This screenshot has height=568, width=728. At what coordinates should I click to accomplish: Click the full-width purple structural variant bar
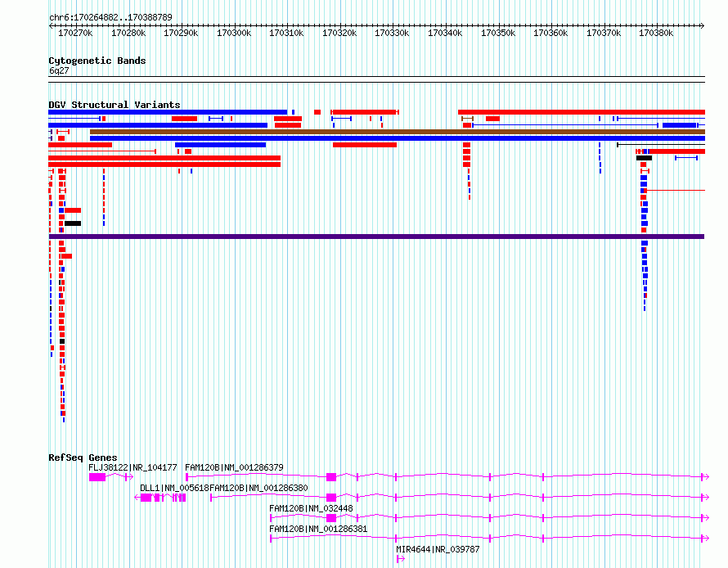pos(376,237)
